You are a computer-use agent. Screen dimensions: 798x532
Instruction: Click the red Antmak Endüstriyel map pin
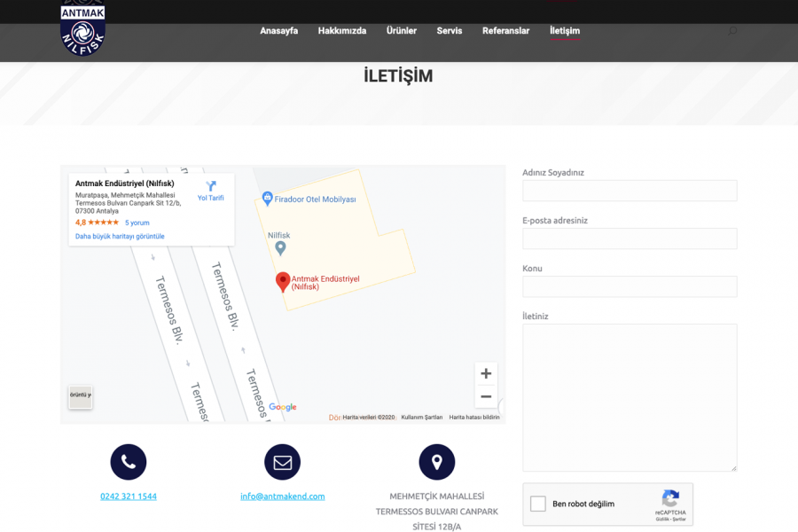pyautogui.click(x=283, y=281)
